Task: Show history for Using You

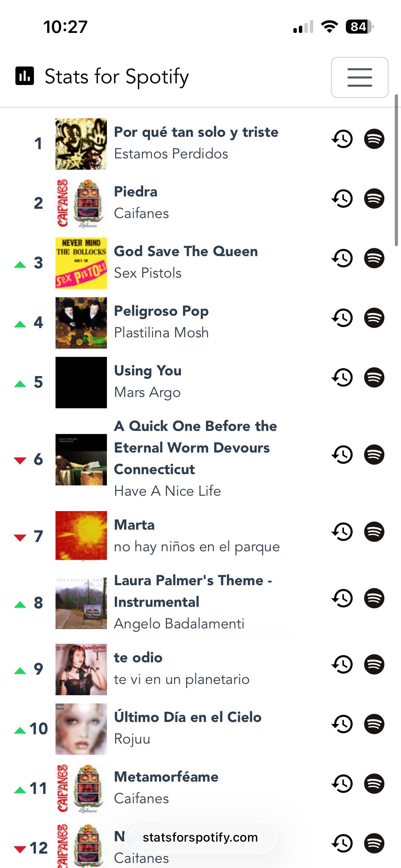Action: pyautogui.click(x=342, y=377)
